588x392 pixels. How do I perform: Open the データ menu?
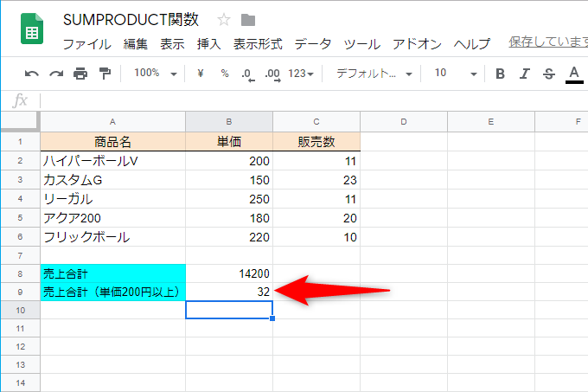pyautogui.click(x=313, y=44)
